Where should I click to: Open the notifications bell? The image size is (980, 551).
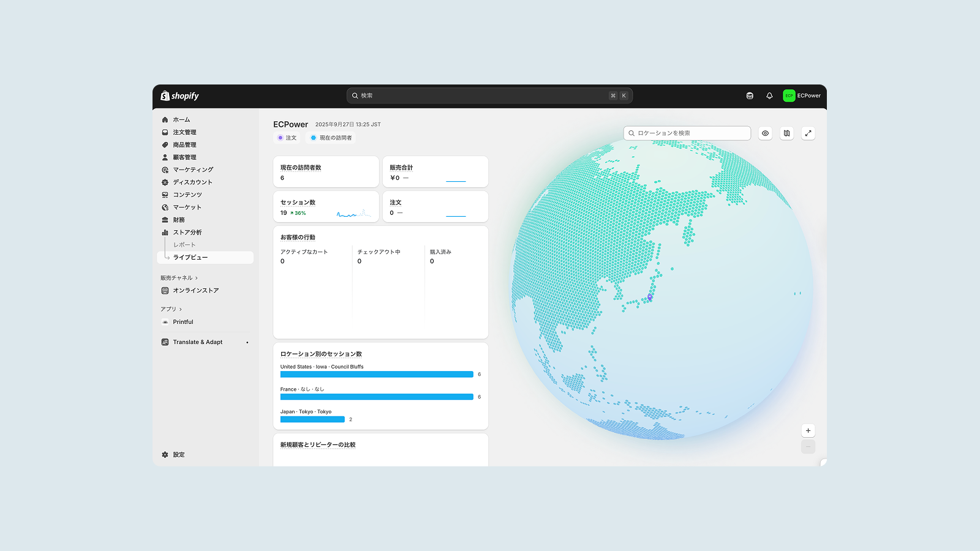pyautogui.click(x=769, y=96)
